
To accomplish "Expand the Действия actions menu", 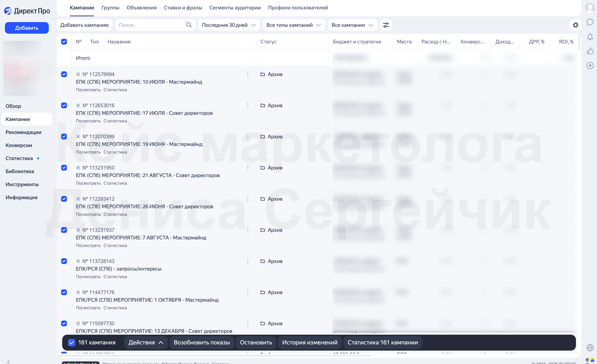I will pyautogui.click(x=146, y=343).
